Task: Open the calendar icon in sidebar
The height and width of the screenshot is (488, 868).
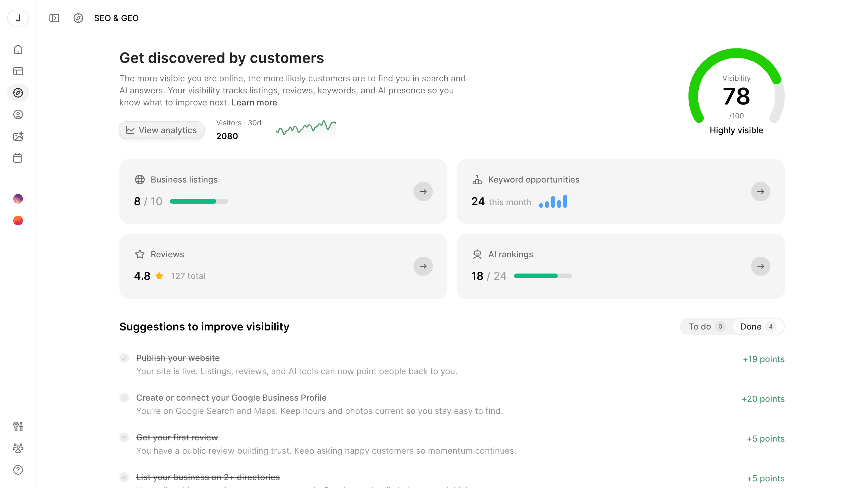Action: pos(18,158)
